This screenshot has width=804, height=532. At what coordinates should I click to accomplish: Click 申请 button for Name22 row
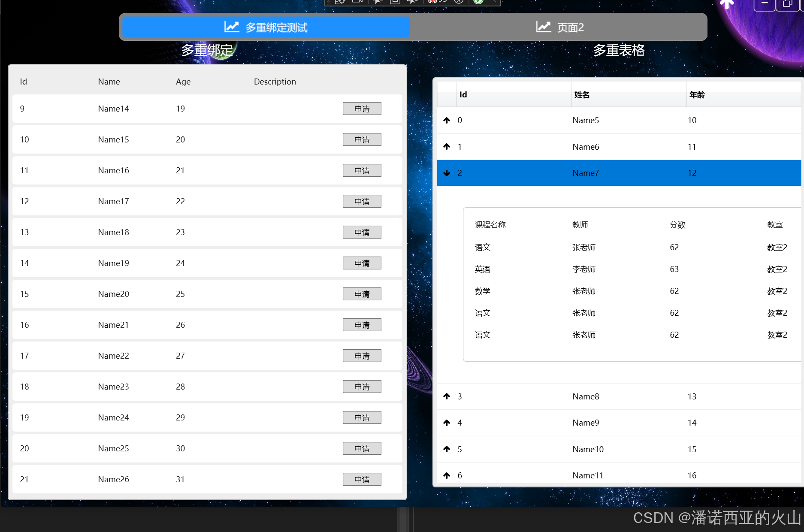(362, 356)
